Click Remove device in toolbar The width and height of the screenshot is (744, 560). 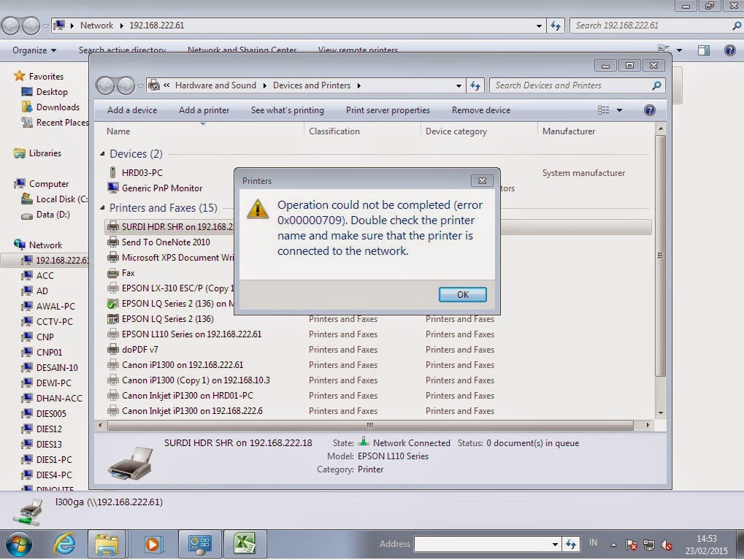click(481, 110)
